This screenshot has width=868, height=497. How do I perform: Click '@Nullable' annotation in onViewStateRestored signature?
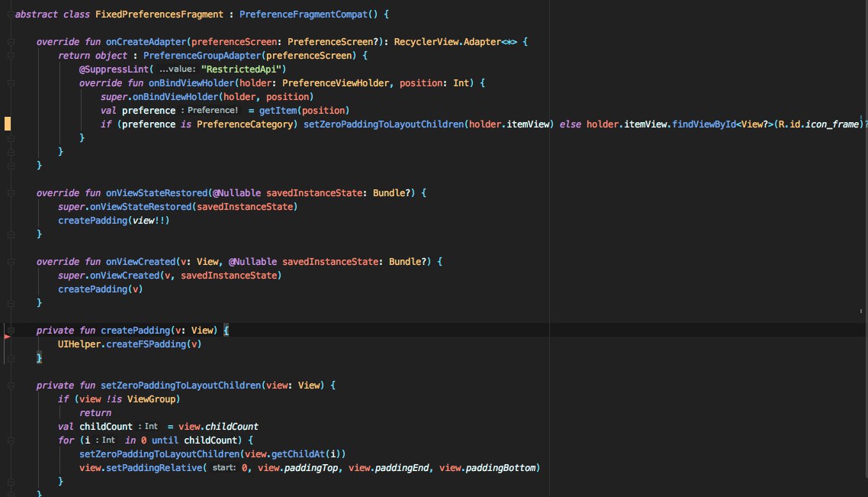[x=237, y=193]
